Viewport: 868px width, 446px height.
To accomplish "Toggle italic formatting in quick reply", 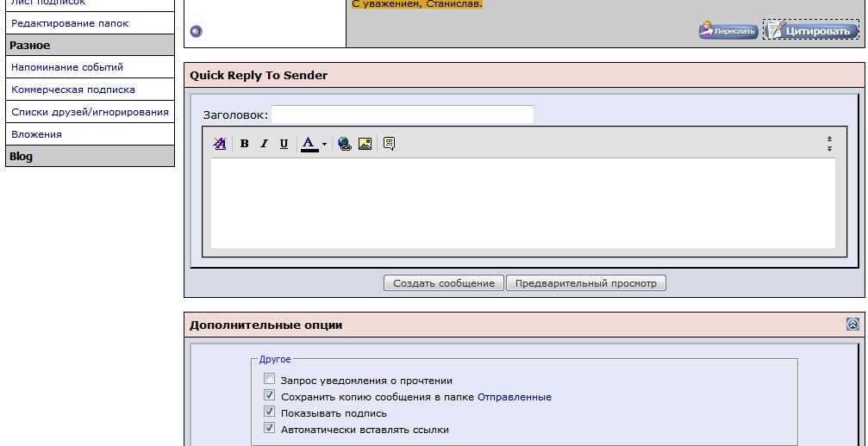I will 264,144.
